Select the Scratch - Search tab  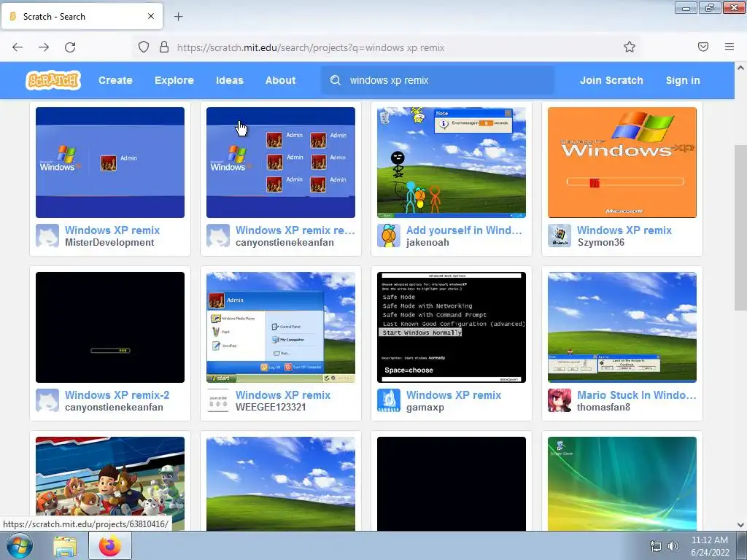pyautogui.click(x=82, y=16)
